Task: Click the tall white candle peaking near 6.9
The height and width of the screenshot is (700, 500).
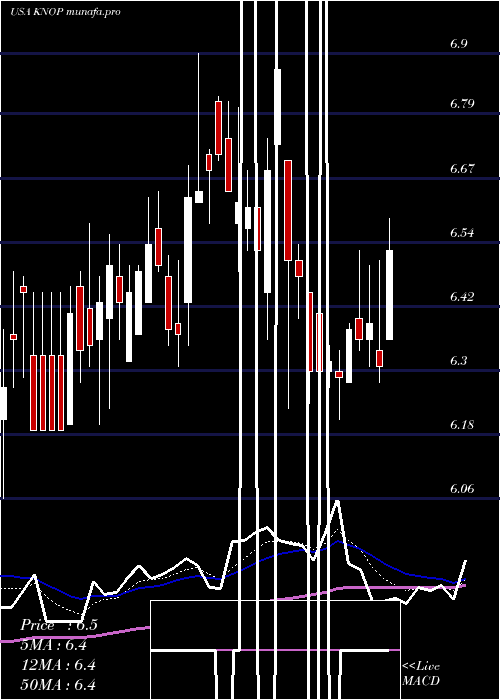Action: pyautogui.click(x=278, y=107)
